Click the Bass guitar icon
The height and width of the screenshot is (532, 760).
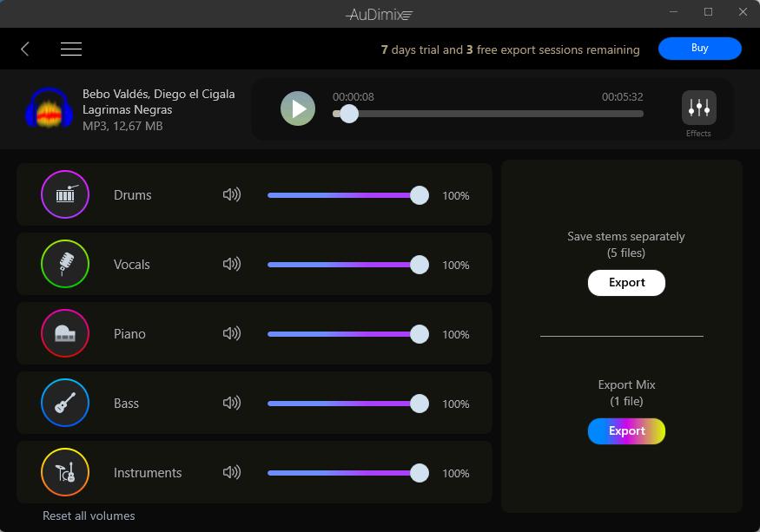coord(65,403)
